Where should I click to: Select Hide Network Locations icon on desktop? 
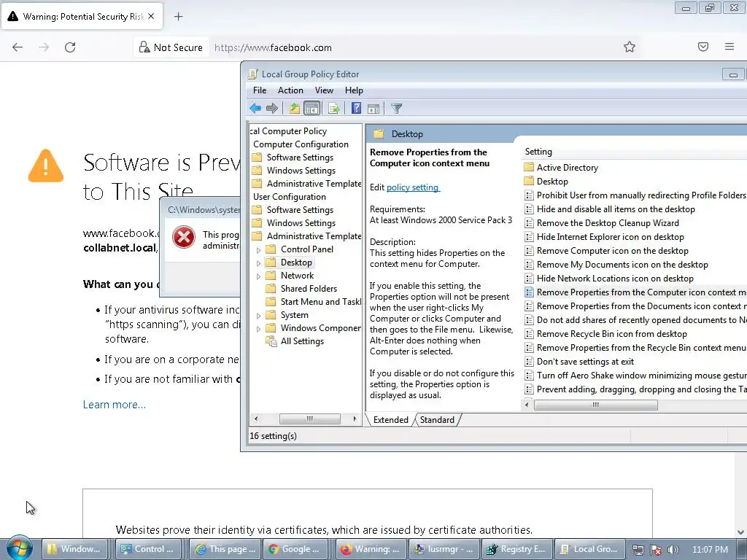click(x=614, y=278)
